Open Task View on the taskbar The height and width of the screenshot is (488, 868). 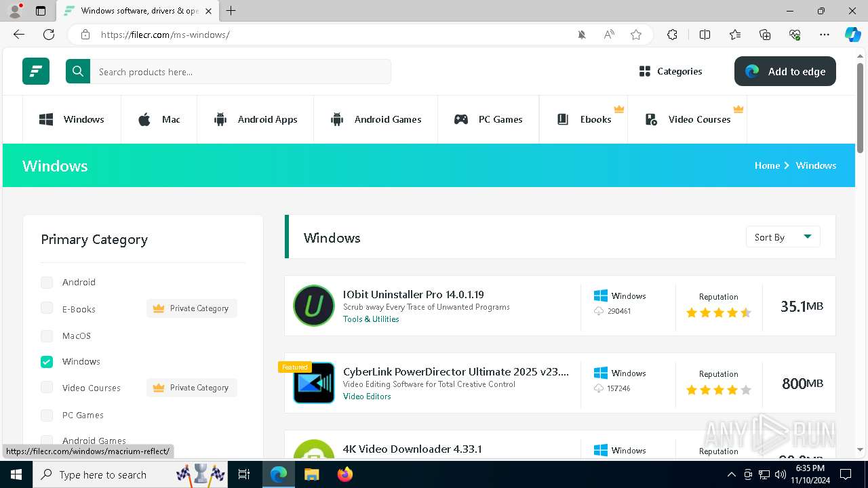(x=244, y=474)
